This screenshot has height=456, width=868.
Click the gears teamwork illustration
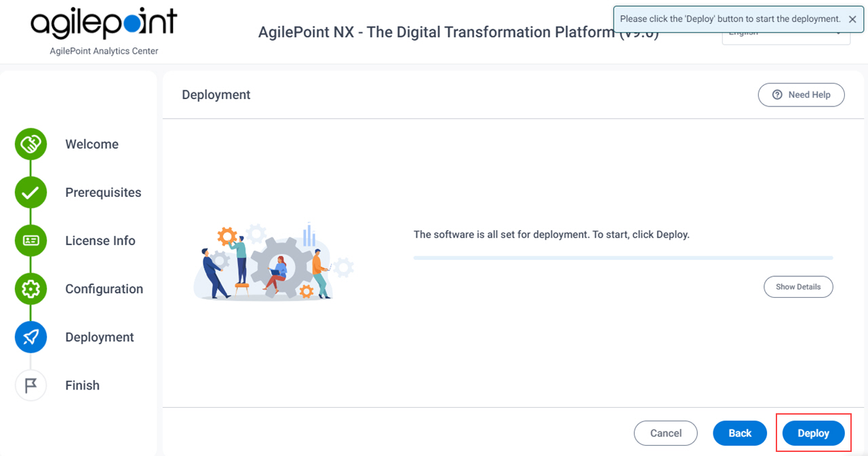click(274, 261)
